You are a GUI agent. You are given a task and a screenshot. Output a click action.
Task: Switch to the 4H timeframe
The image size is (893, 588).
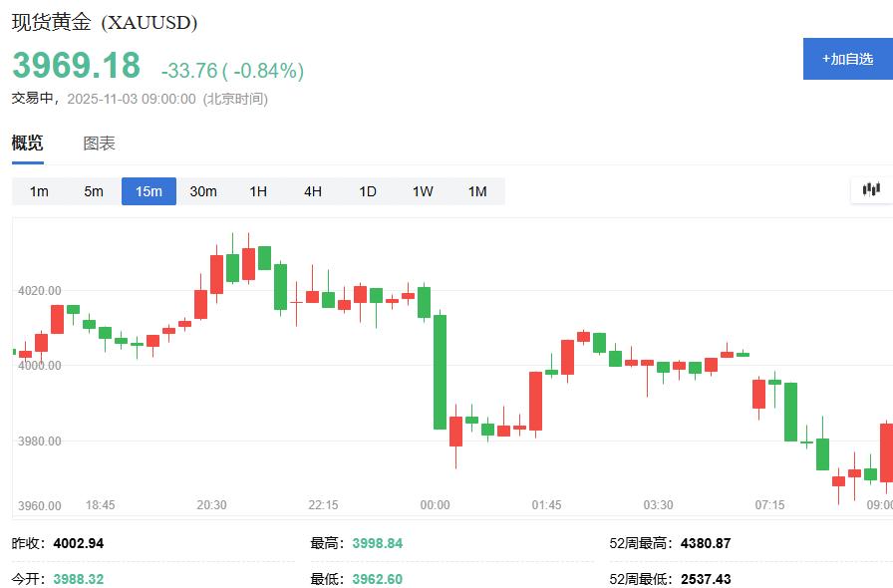[311, 191]
